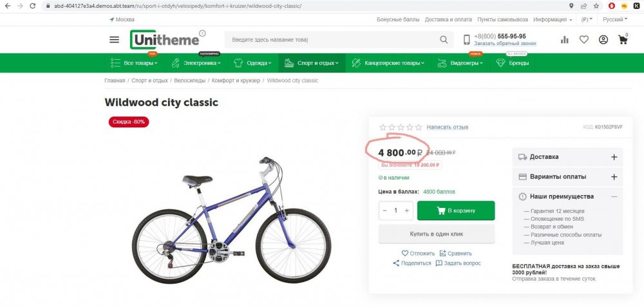644x307 pixels.
Task: Open the wishlist heart icon in the header
Action: pos(584,40)
